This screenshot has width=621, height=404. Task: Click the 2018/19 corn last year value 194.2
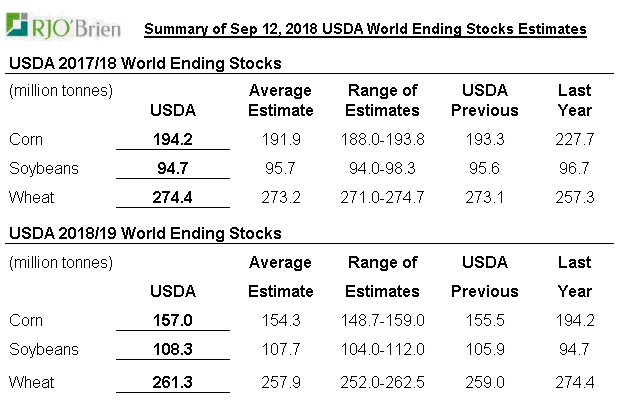[x=574, y=321]
